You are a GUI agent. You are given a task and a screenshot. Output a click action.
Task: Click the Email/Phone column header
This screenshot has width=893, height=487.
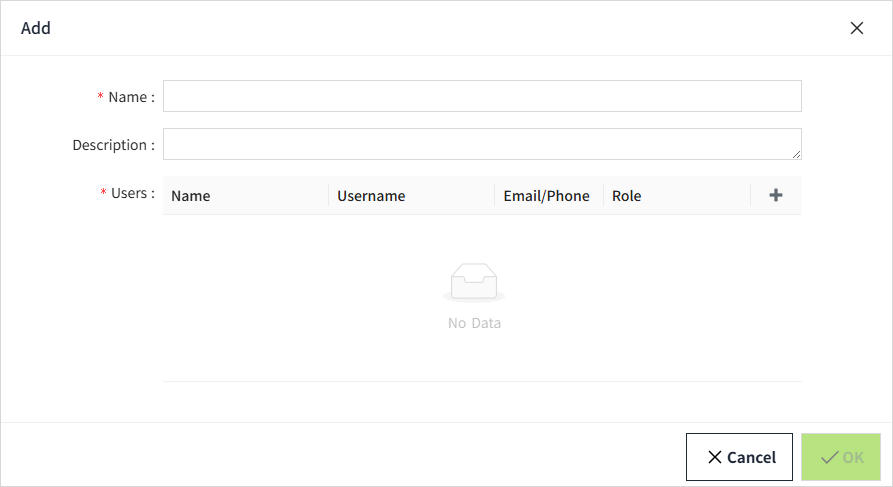tap(546, 196)
